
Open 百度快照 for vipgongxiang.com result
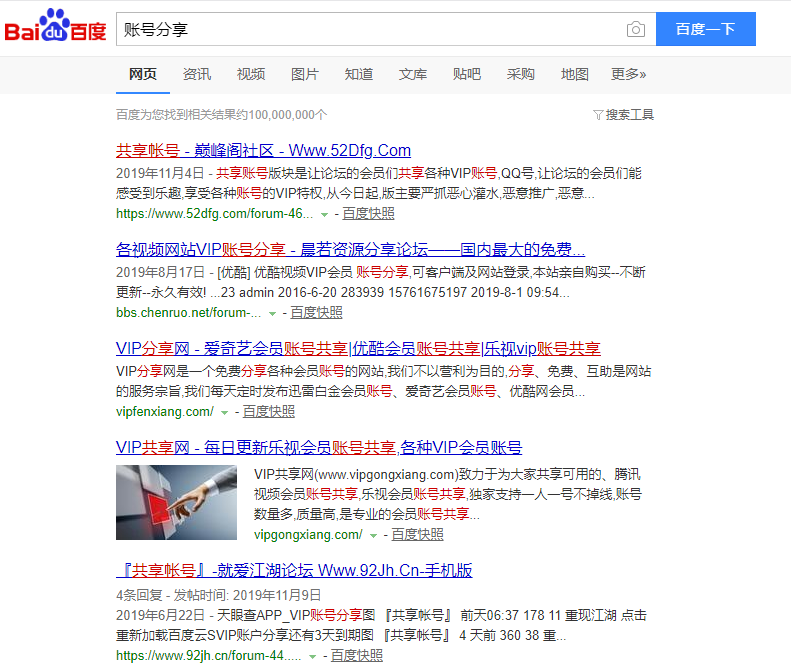click(418, 535)
